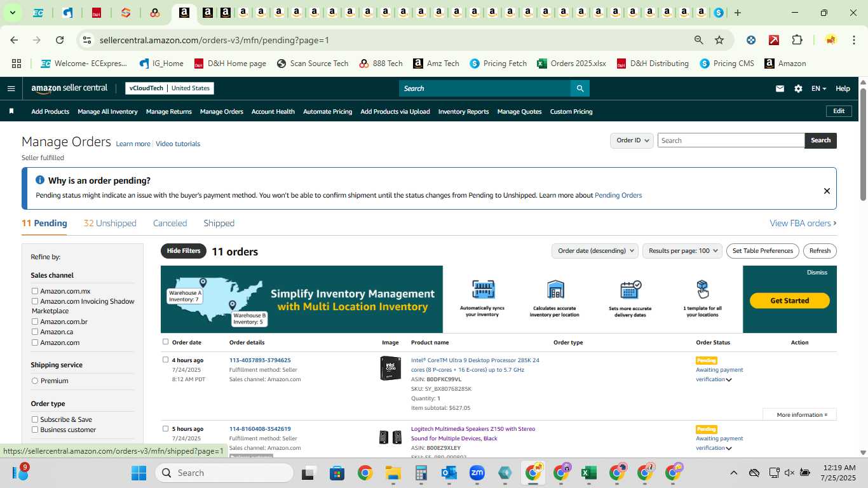The height and width of the screenshot is (488, 868).
Task: Open Inventory Reports menu item
Action: coord(463,112)
